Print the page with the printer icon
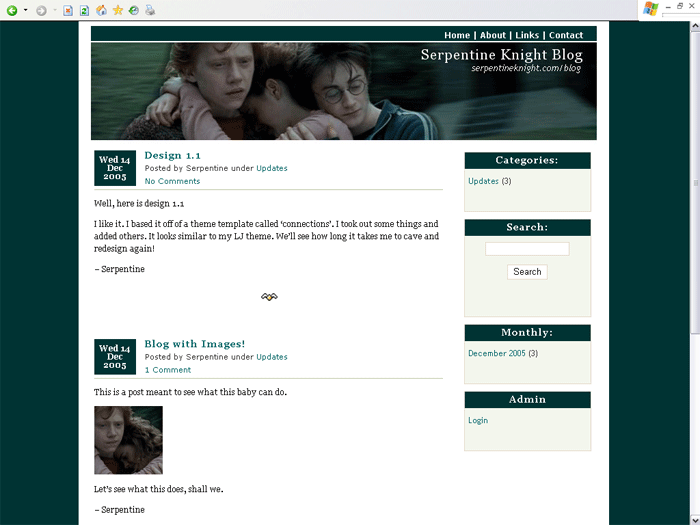Screen dimensions: 700x525 tap(150, 10)
